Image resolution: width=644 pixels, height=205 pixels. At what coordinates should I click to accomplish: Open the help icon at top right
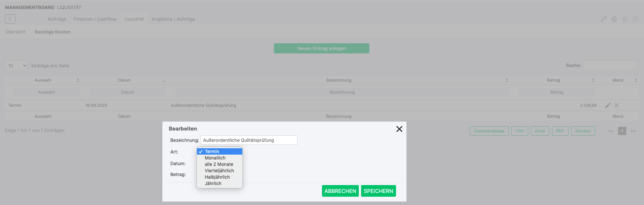tap(635, 19)
